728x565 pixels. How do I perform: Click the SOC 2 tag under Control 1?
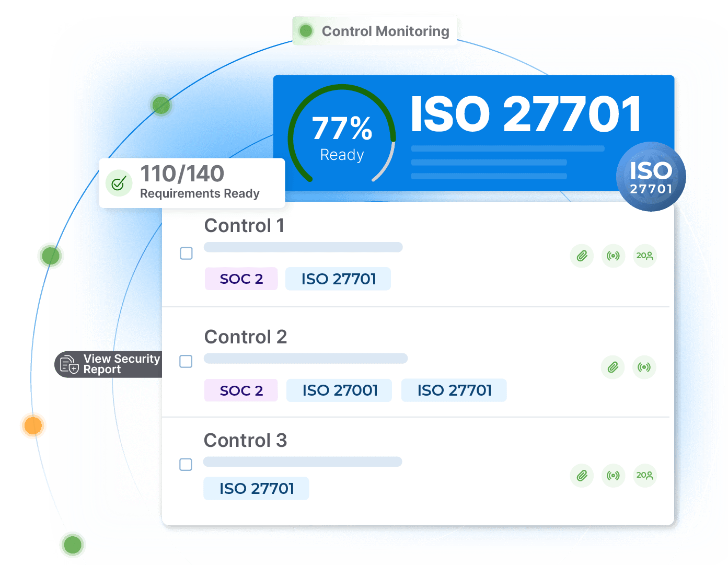(241, 279)
